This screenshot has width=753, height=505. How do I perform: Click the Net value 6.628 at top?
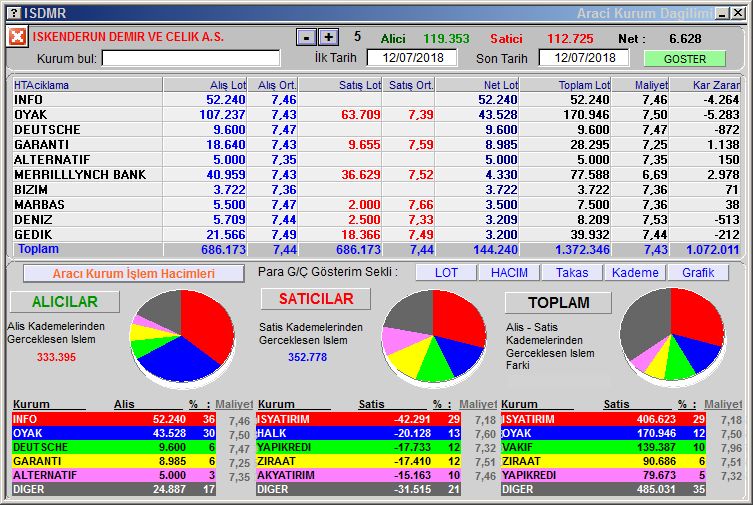[x=685, y=38]
